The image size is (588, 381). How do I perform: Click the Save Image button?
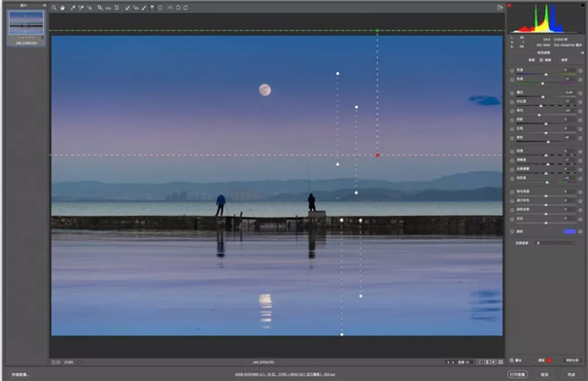(x=20, y=374)
